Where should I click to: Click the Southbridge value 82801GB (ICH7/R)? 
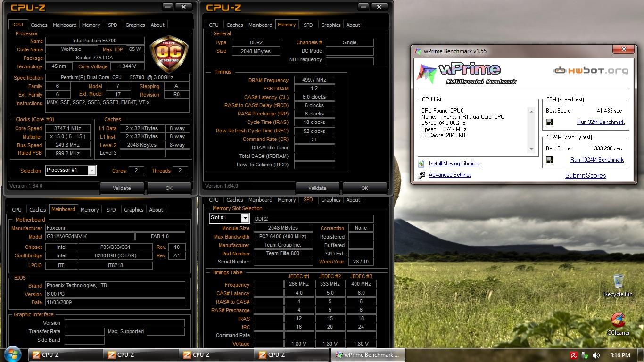(x=116, y=256)
